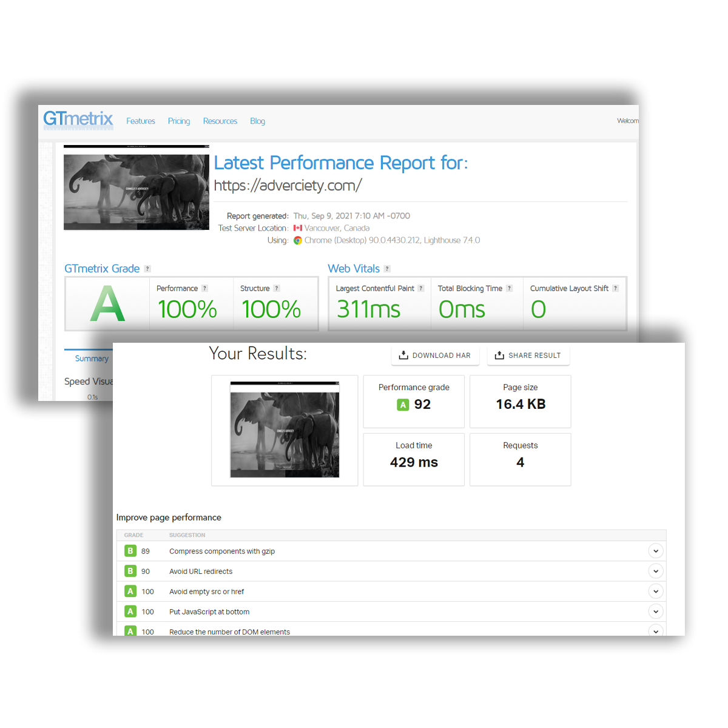Click the Download HAR button
The width and height of the screenshot is (728, 728).
pos(435,356)
